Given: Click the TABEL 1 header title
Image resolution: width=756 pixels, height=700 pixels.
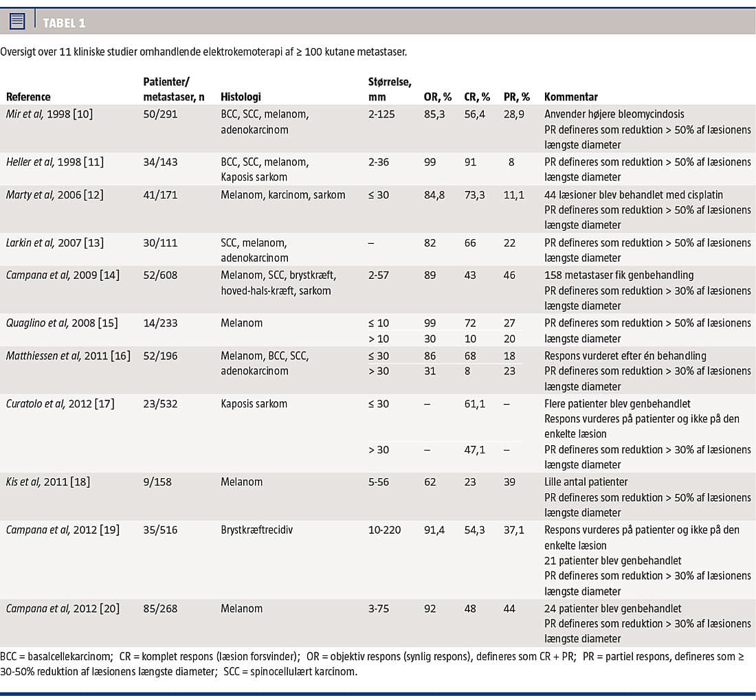Looking at the screenshot, I should click(64, 23).
